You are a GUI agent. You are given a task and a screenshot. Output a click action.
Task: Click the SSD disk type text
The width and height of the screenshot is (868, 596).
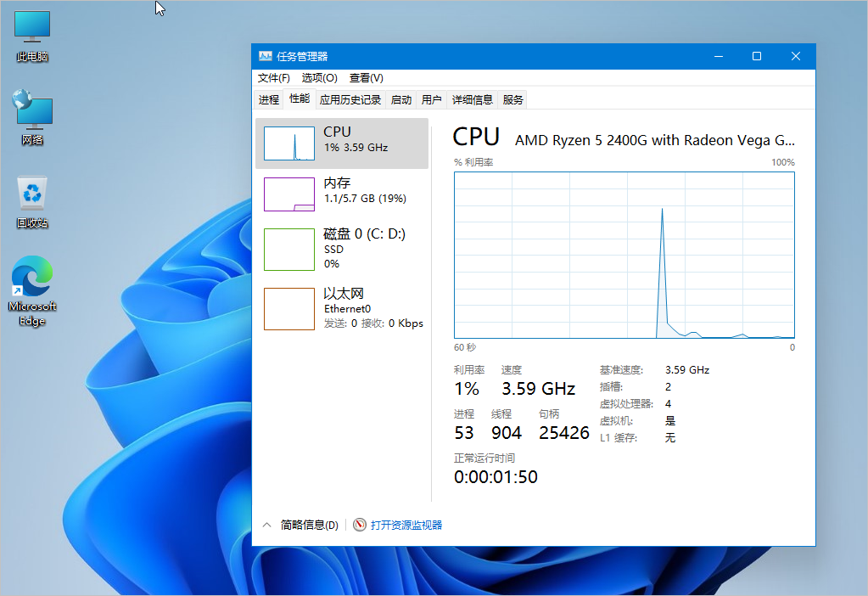(x=333, y=250)
